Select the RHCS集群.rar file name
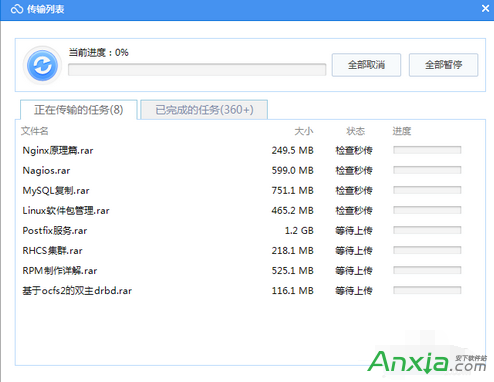 [x=52, y=251]
